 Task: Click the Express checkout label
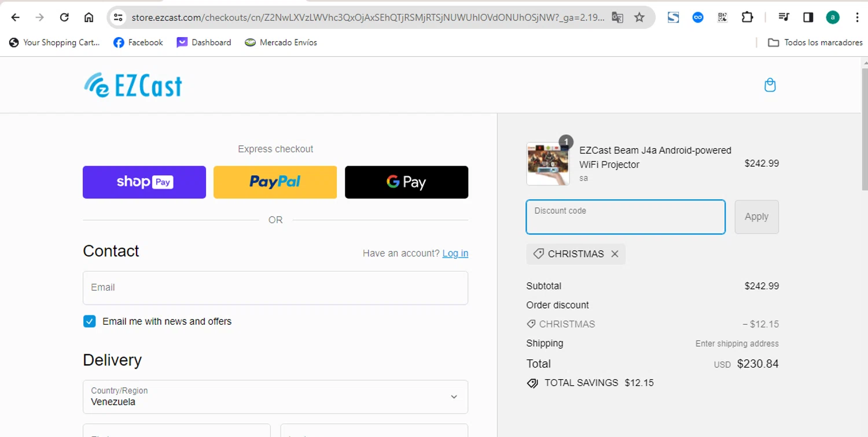click(275, 149)
